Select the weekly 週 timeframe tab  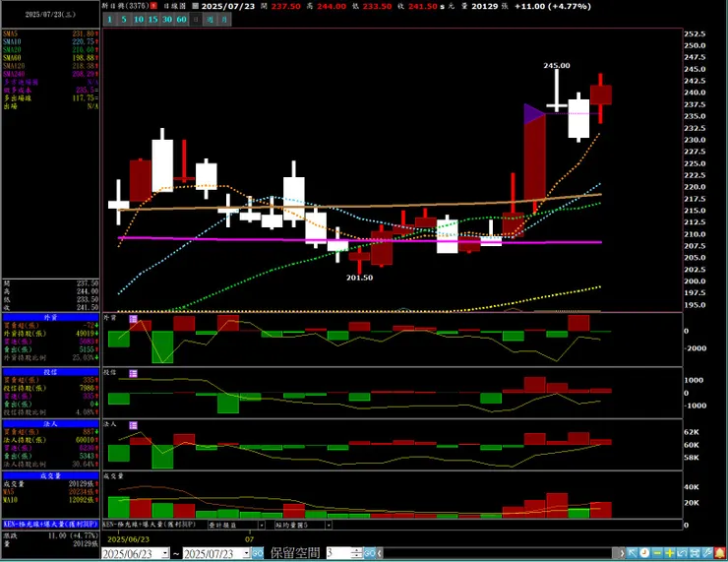211,20
